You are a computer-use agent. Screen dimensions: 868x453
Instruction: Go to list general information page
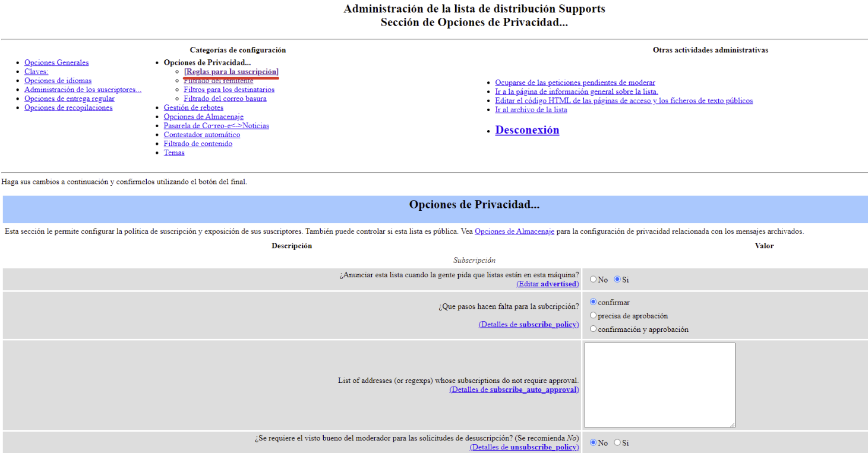(x=576, y=91)
